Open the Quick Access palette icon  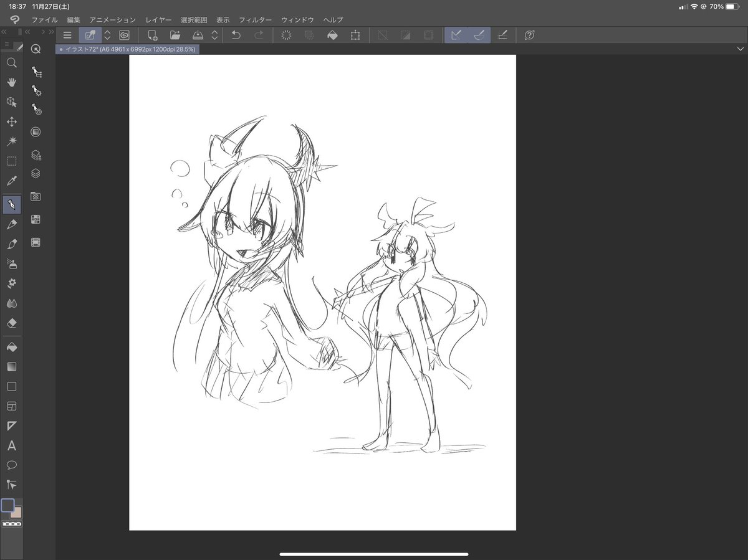(36, 50)
